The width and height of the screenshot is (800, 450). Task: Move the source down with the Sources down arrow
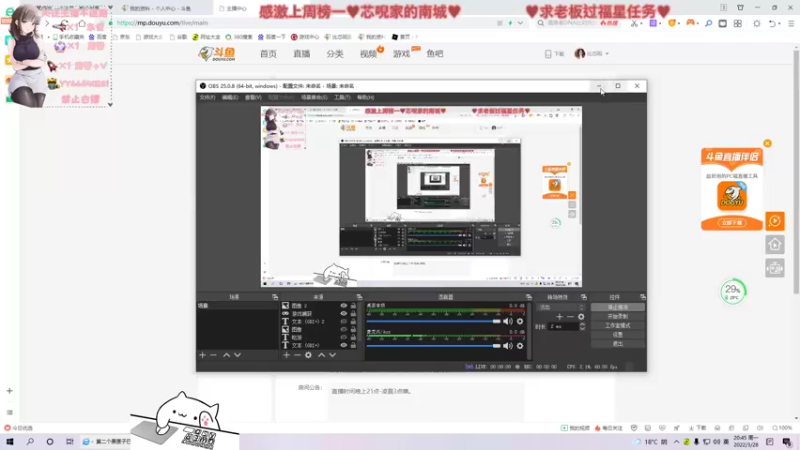coord(332,355)
